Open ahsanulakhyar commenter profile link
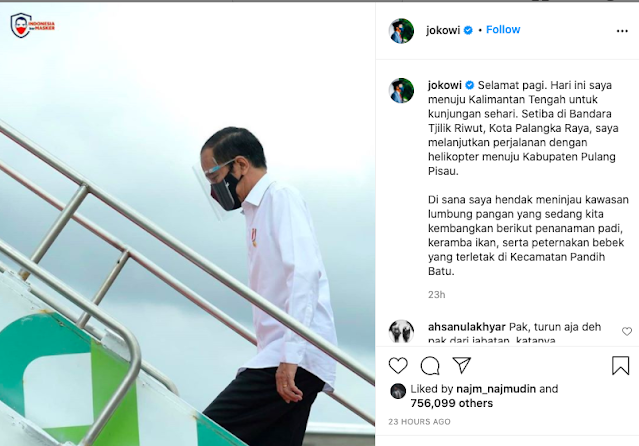 coord(467,327)
